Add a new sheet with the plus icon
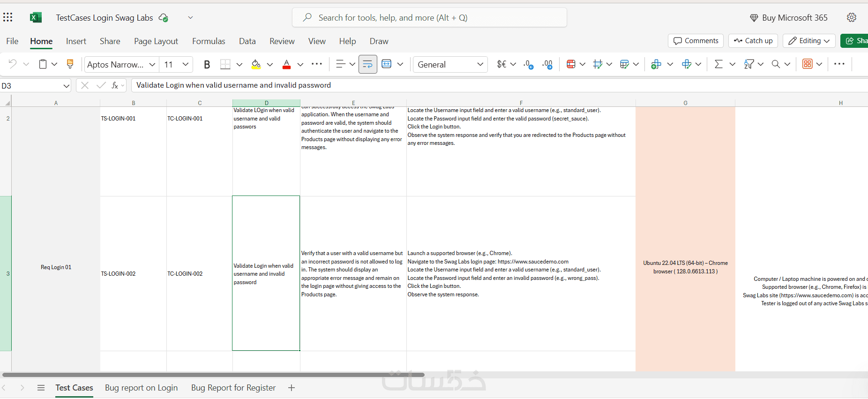 coord(292,388)
